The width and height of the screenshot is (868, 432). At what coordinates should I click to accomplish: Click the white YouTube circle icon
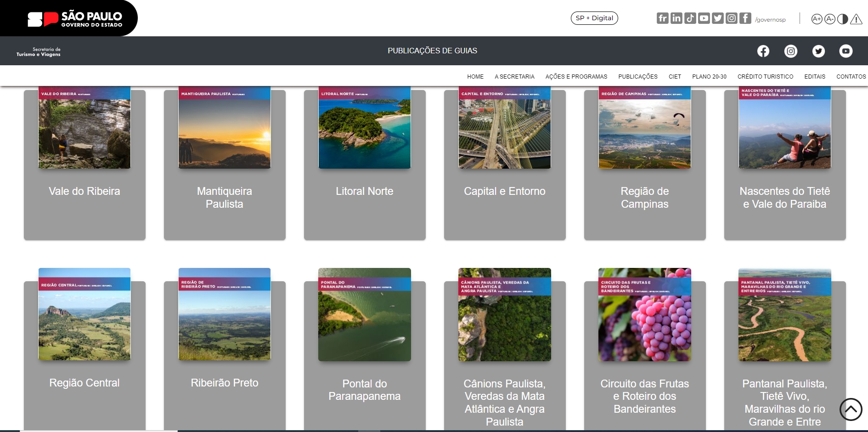click(846, 51)
